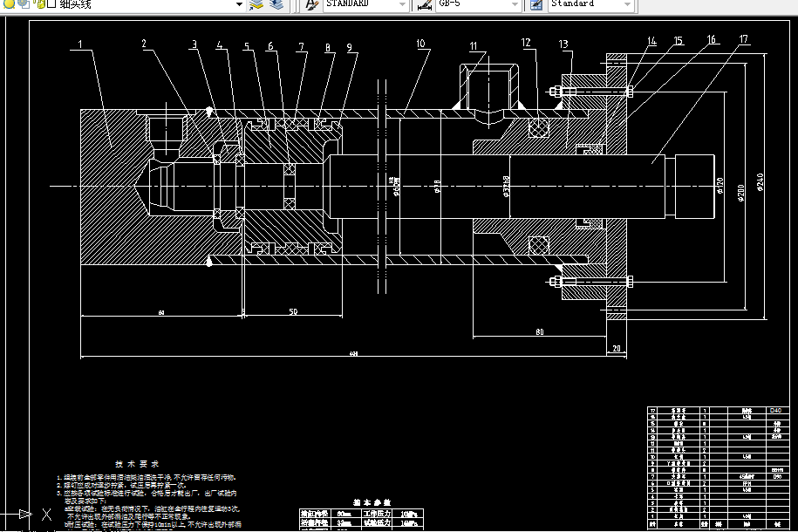Image resolution: width=798 pixels, height=532 pixels.
Task: Select part balloon number 7
Action: pos(302,47)
